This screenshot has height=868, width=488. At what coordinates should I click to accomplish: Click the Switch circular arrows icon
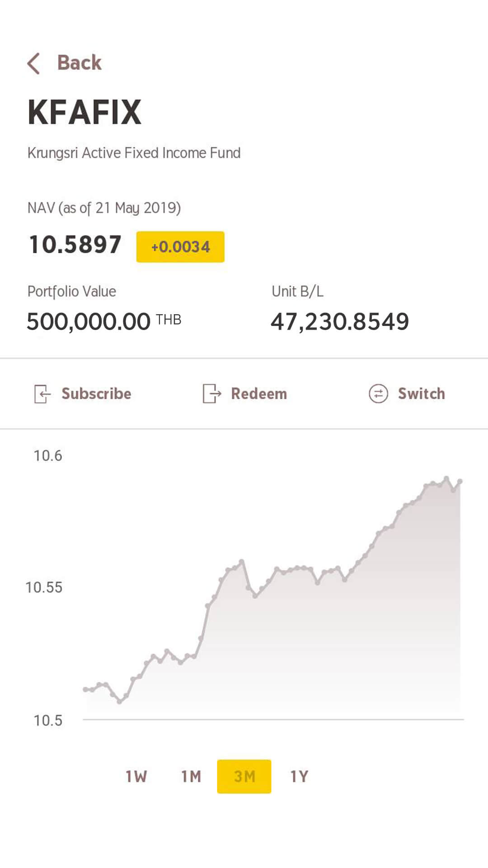[x=378, y=394]
